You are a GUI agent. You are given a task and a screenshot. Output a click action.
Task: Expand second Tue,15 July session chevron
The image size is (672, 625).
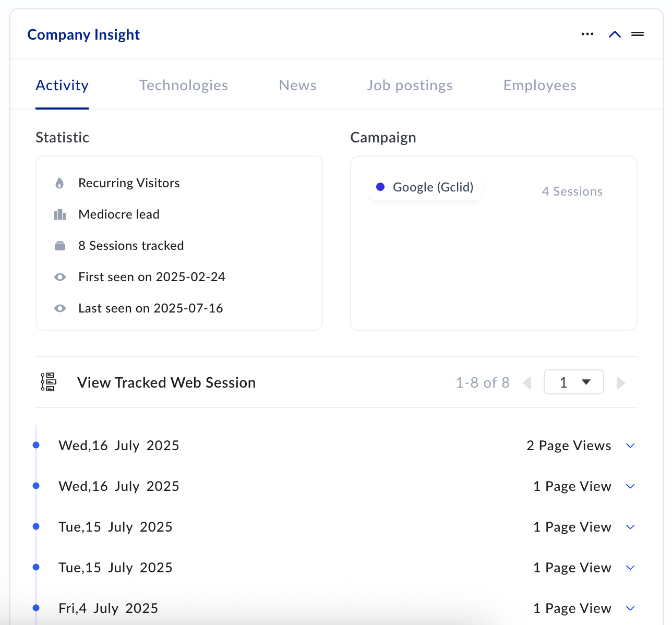(630, 568)
